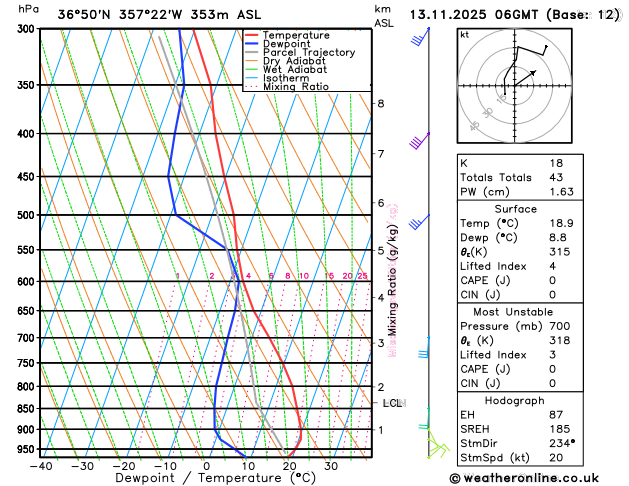
Task: Click the Totals Totals value 43
Action: click(556, 177)
